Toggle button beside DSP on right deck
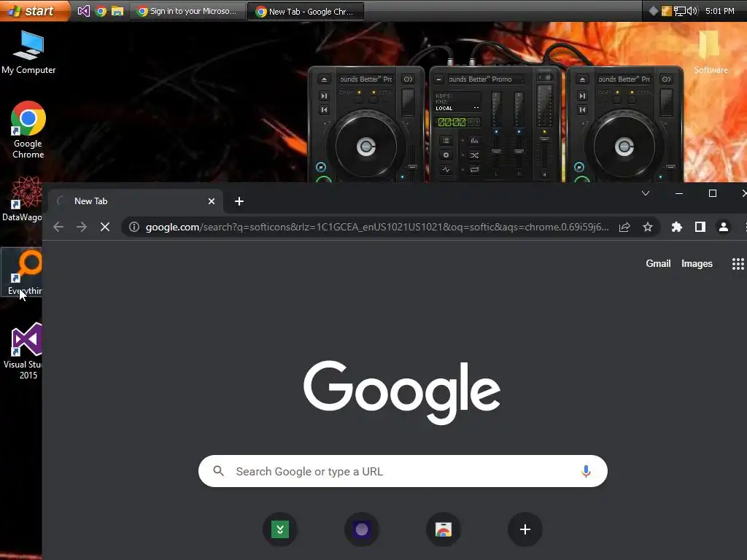 632,100
